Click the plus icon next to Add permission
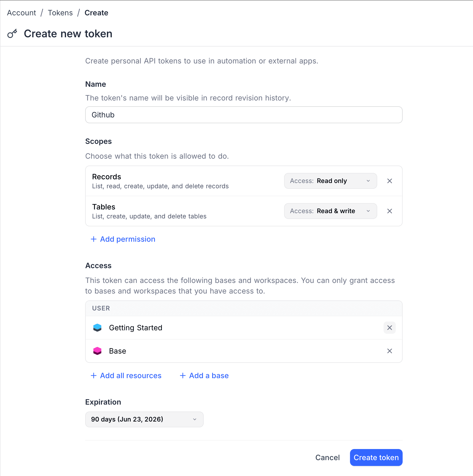This screenshot has width=473, height=476. point(94,239)
